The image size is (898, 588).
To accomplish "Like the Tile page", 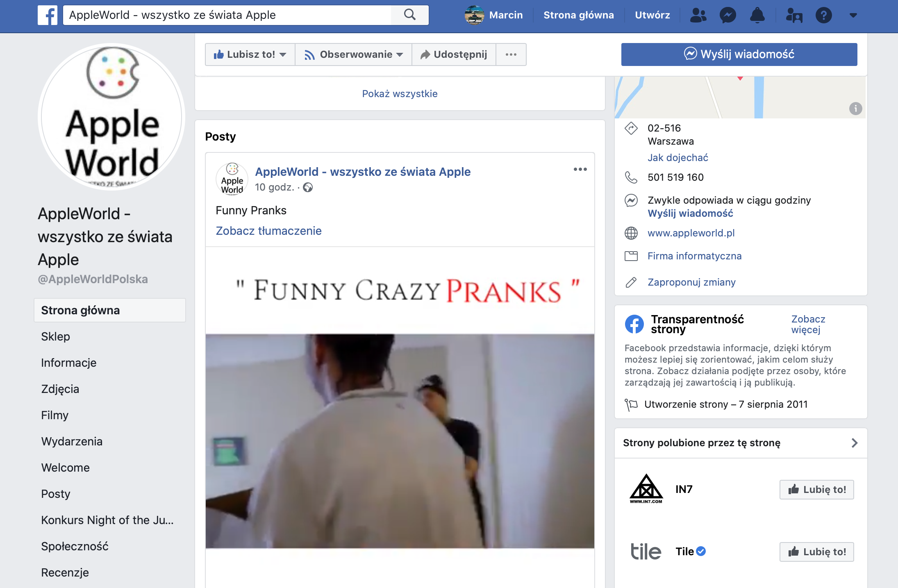I will click(x=816, y=552).
